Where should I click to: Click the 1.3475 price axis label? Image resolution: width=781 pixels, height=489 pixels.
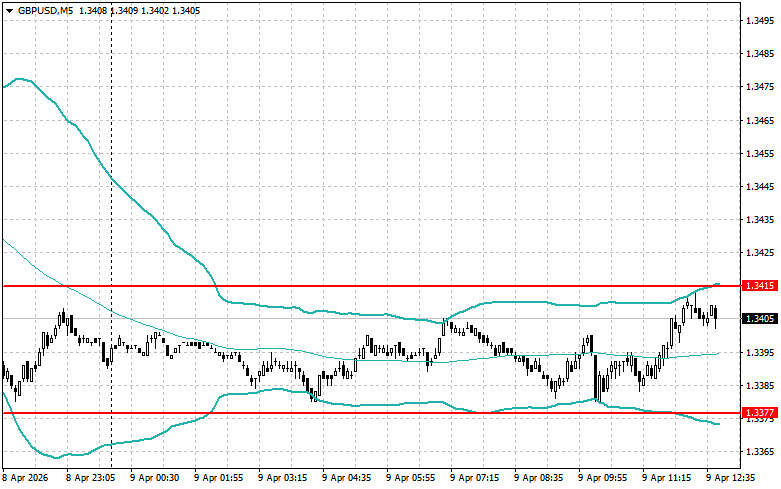click(760, 87)
